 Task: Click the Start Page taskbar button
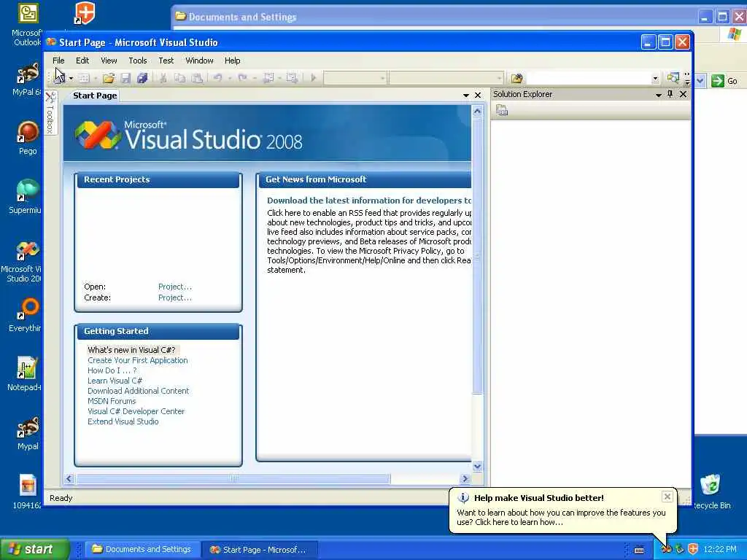(x=259, y=549)
